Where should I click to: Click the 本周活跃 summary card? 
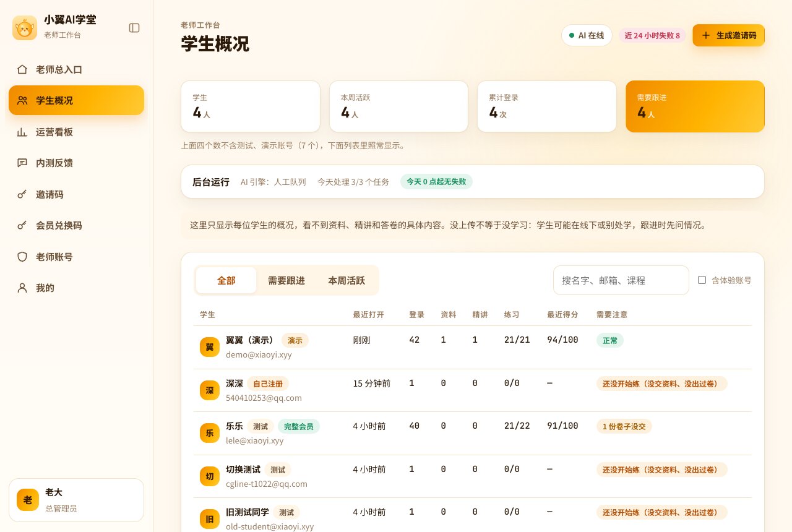pyautogui.click(x=398, y=106)
